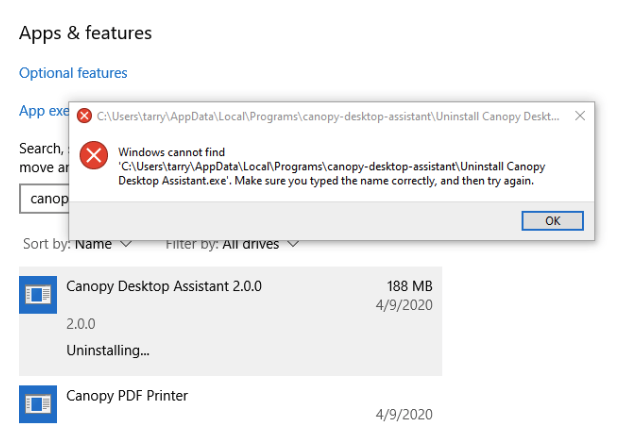The width and height of the screenshot is (628, 436).
Task: Click the small error icon in dialog title bar
Action: tap(84, 116)
